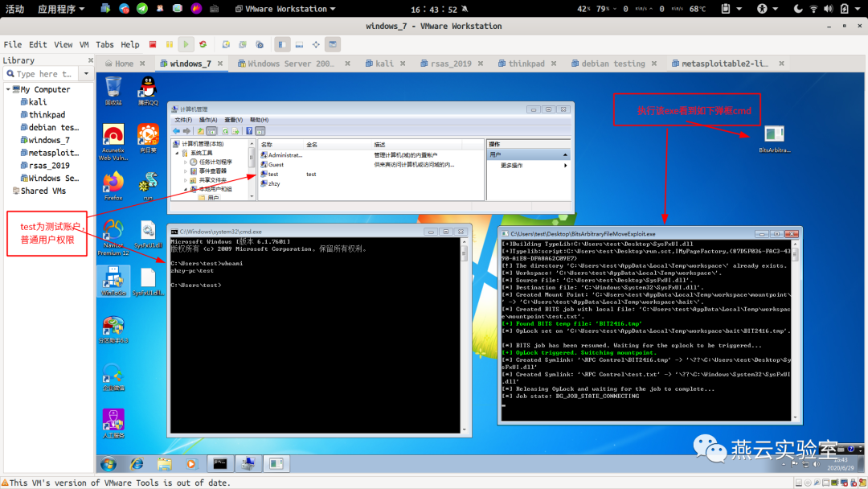868x489 pixels.
Task: Close the kali tab
Action: [403, 64]
